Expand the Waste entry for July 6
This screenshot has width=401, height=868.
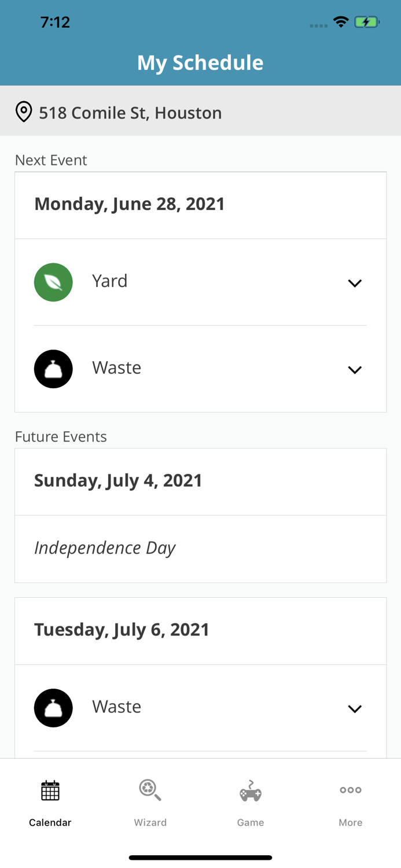[355, 708]
